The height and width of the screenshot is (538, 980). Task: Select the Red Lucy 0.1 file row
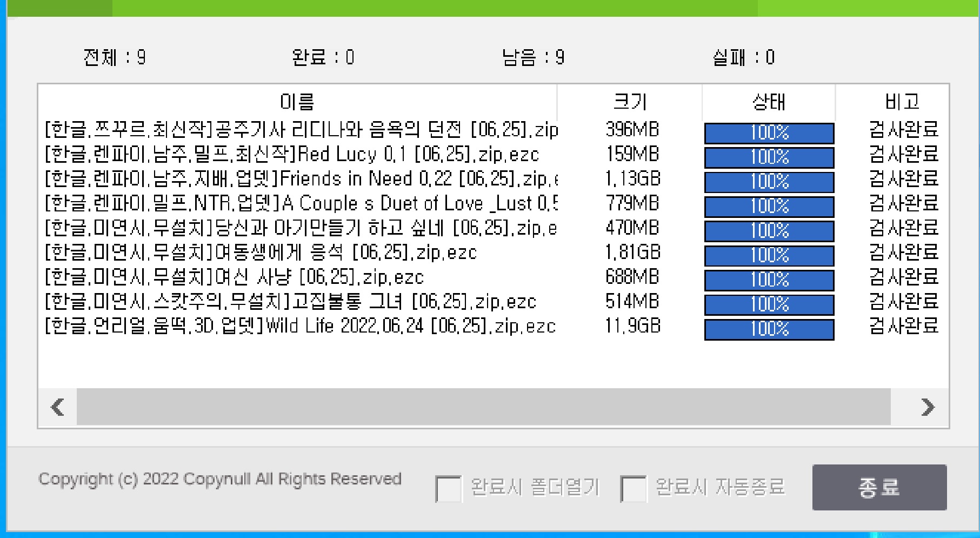[x=292, y=155]
